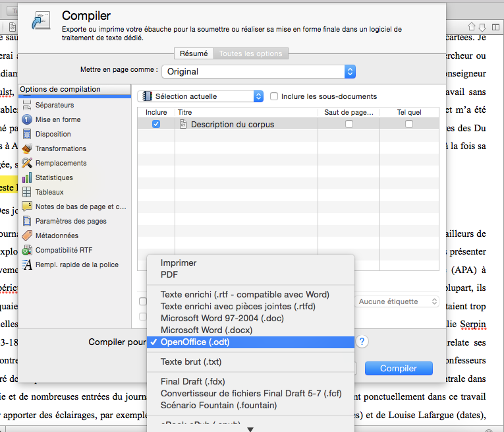Open Notes de bas de page icon
This screenshot has width=504, height=432.
tap(27, 206)
